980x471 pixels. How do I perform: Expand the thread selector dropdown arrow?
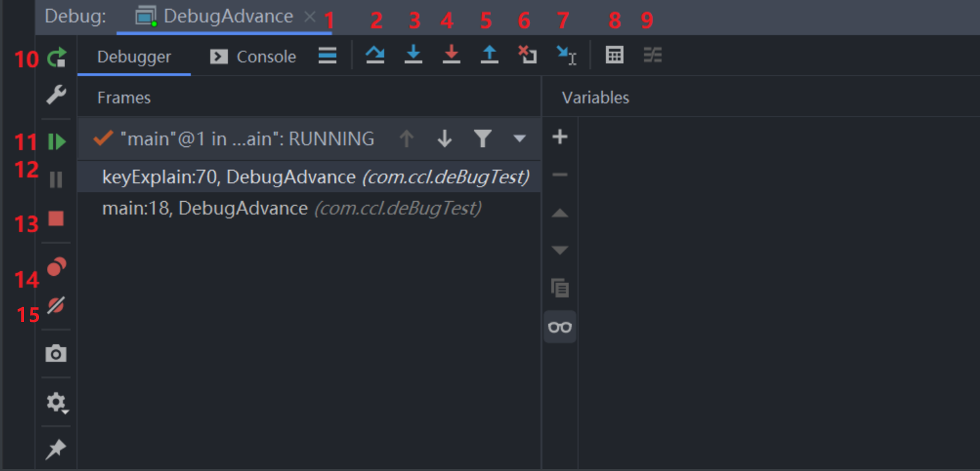tap(520, 139)
